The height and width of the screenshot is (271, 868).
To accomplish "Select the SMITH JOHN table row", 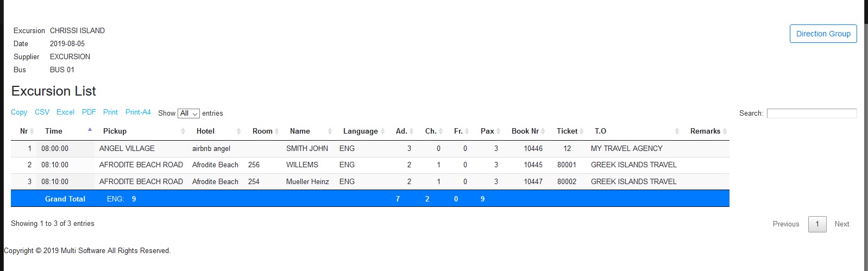I will [307, 148].
